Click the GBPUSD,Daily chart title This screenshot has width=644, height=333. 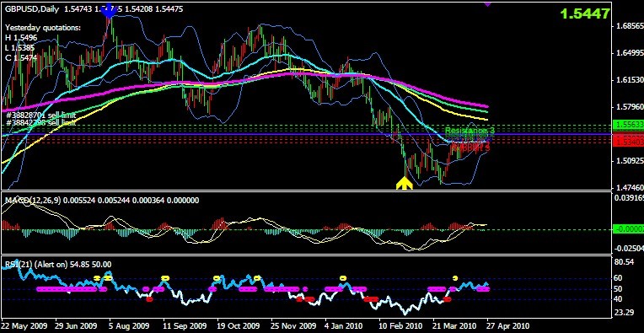(32, 8)
